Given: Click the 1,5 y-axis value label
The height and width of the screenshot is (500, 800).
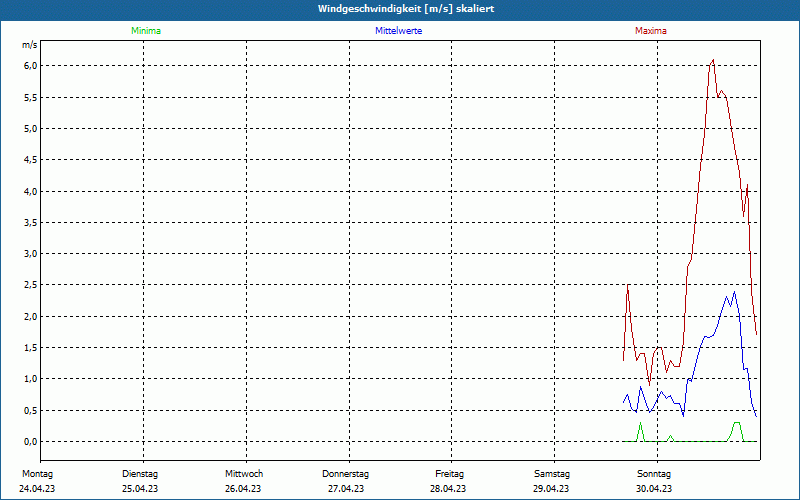Looking at the screenshot, I should (30, 348).
